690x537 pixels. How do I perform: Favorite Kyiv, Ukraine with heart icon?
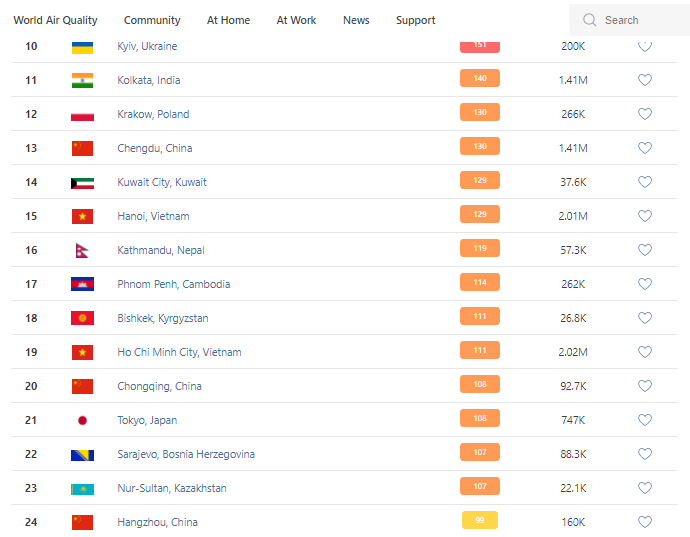[645, 46]
